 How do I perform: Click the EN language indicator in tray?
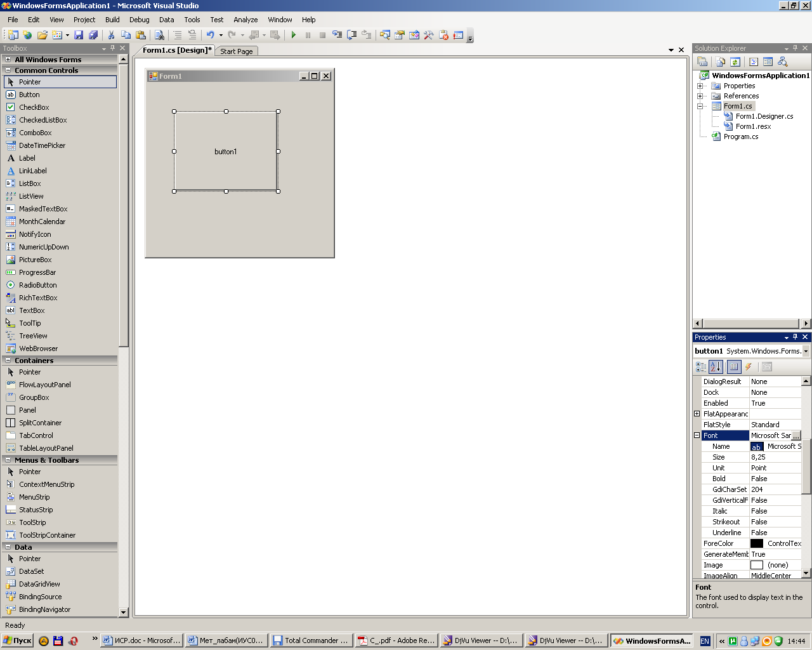point(705,641)
